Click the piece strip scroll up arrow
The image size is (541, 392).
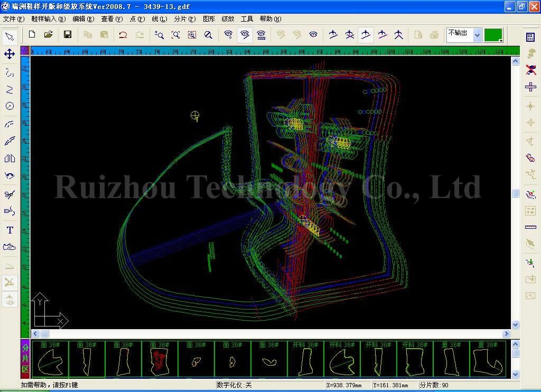point(515,344)
